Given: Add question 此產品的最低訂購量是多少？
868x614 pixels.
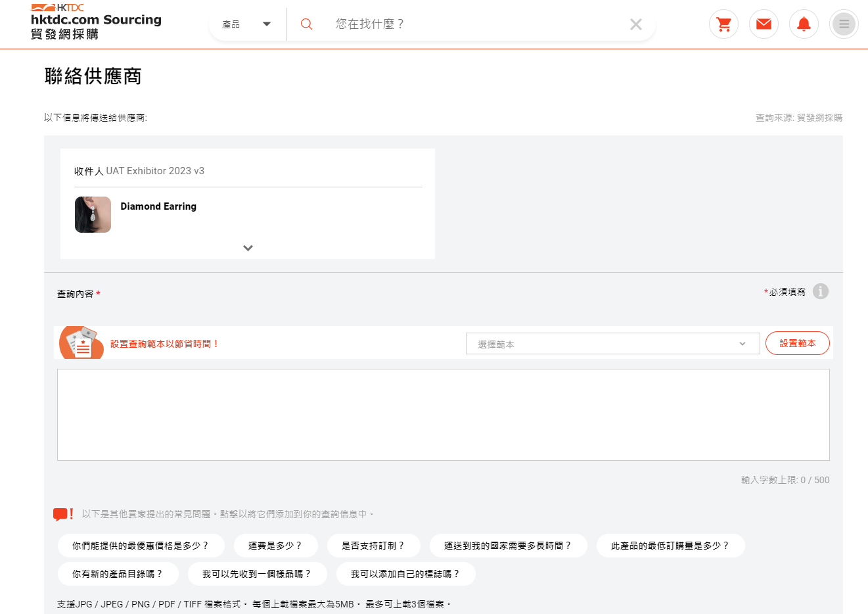Looking at the screenshot, I should click(670, 546).
